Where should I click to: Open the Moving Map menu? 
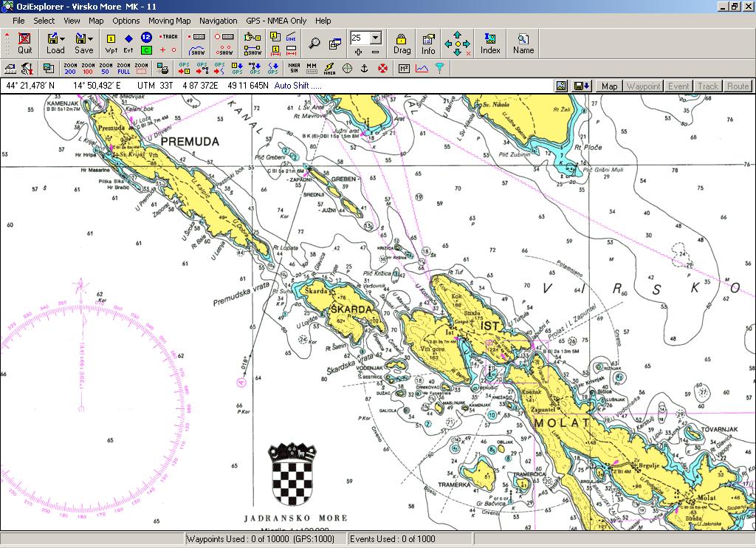pyautogui.click(x=169, y=21)
